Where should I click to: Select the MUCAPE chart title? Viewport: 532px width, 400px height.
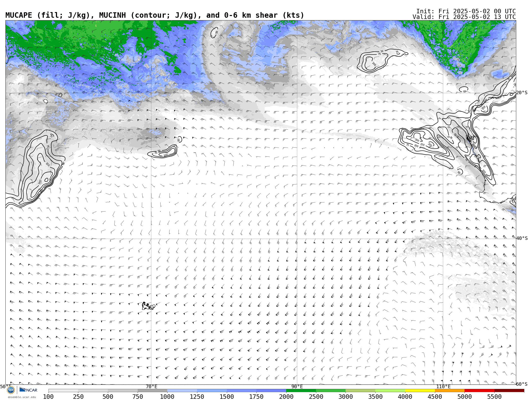[155, 15]
